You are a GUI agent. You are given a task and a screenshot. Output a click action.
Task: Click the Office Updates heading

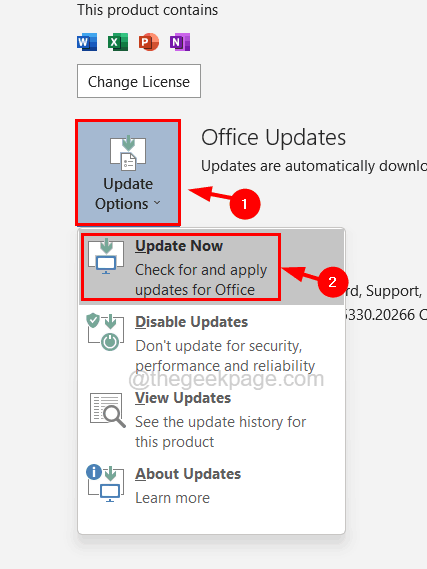click(x=274, y=137)
